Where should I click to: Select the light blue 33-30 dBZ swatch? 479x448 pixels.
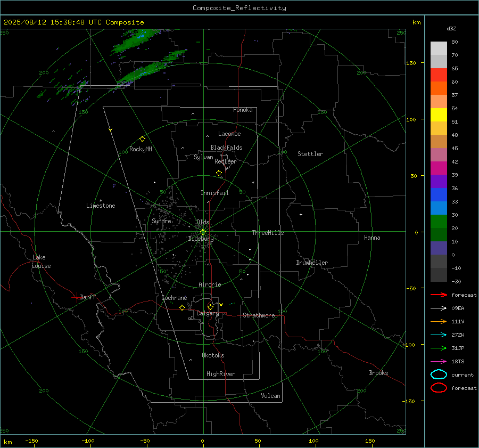coord(439,208)
